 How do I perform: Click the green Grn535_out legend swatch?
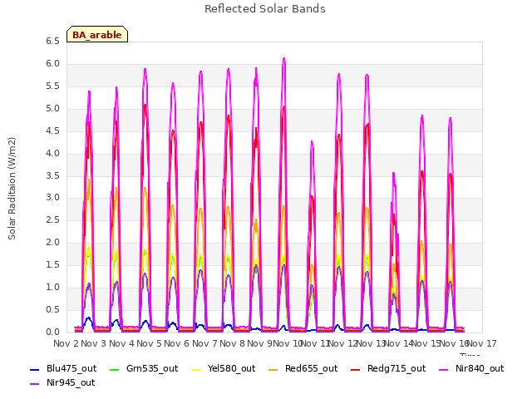coord(115,369)
